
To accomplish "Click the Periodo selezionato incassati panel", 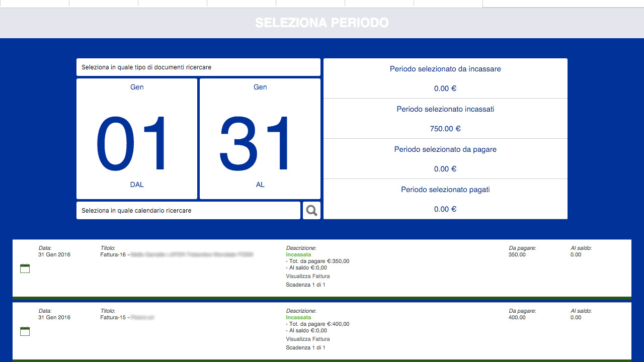I will pos(445,119).
